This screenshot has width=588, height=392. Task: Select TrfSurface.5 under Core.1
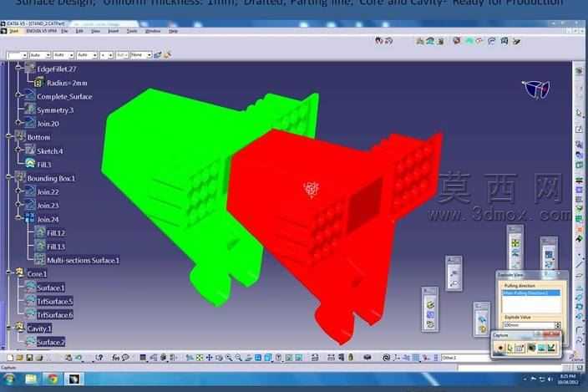(x=55, y=301)
